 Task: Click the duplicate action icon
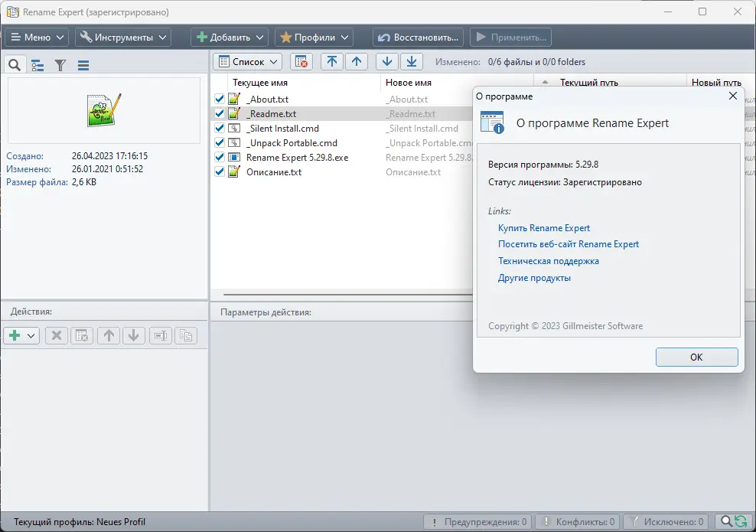tap(186, 335)
